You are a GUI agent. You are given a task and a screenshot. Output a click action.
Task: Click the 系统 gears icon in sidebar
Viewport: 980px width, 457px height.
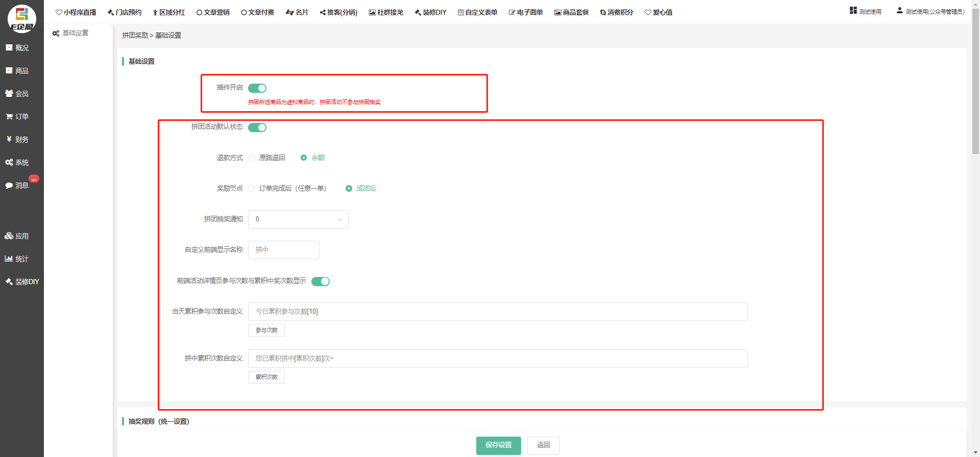[9, 163]
